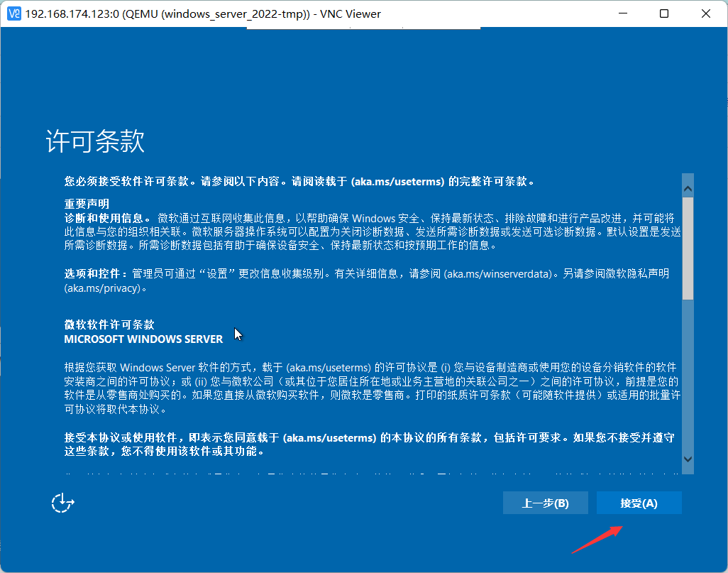Click the VNC Viewer window title text
728x573 pixels.
tap(203, 14)
